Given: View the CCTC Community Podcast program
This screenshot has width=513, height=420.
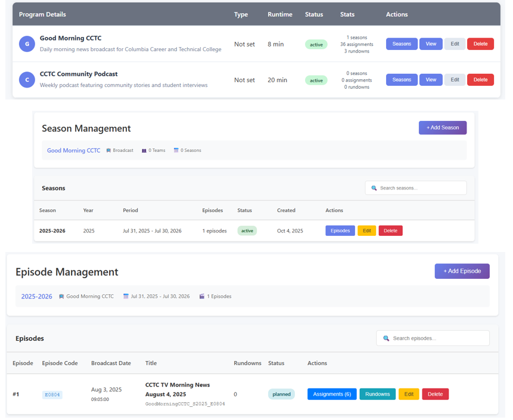Looking at the screenshot, I should (430, 80).
